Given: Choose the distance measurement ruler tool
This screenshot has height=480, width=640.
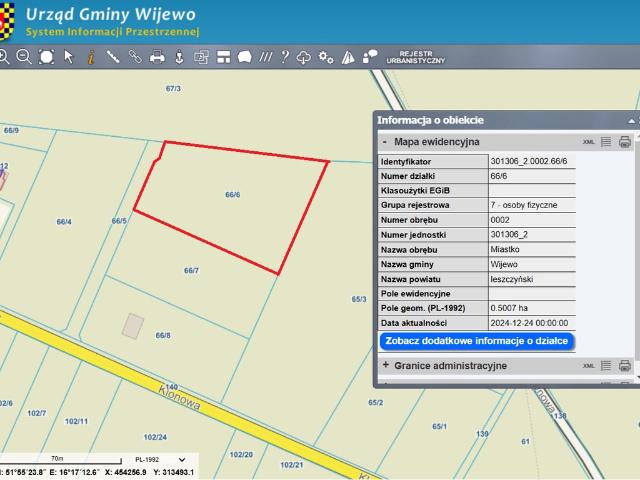Looking at the screenshot, I should click(x=113, y=57).
